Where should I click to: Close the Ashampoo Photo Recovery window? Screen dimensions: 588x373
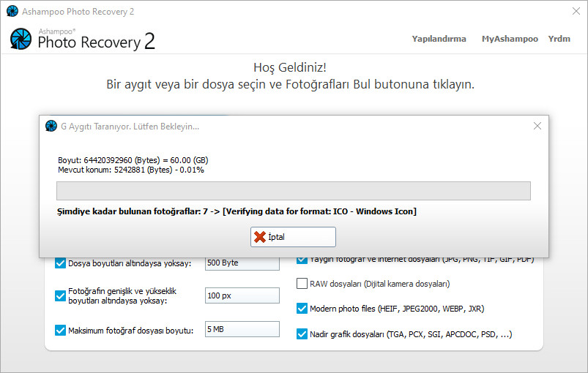pos(576,11)
